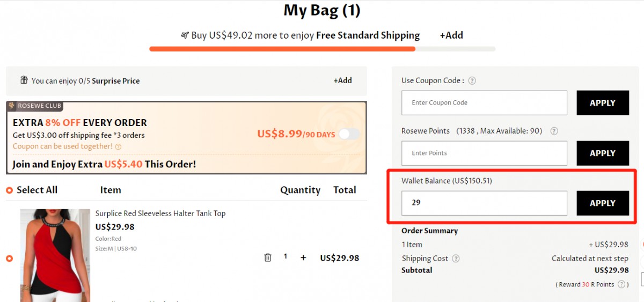Image resolution: width=644 pixels, height=302 pixels.
Task: Apply the Wallet Balance amount
Action: tap(602, 203)
